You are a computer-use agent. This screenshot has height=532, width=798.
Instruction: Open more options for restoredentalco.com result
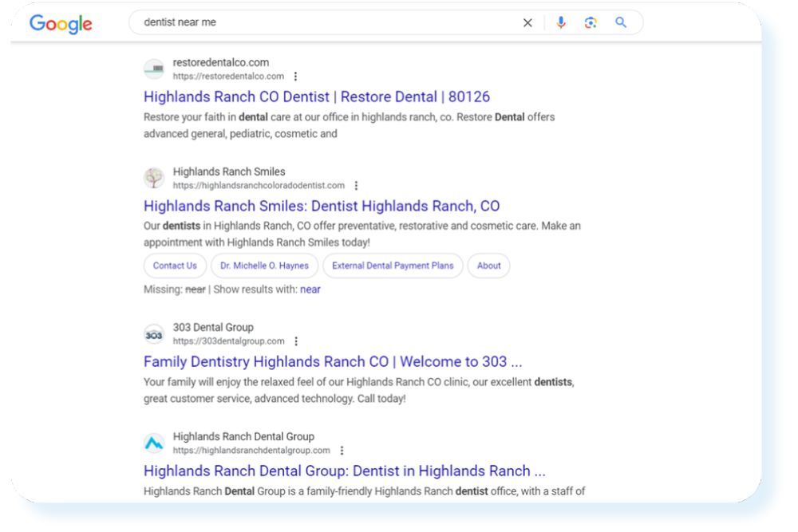296,77
